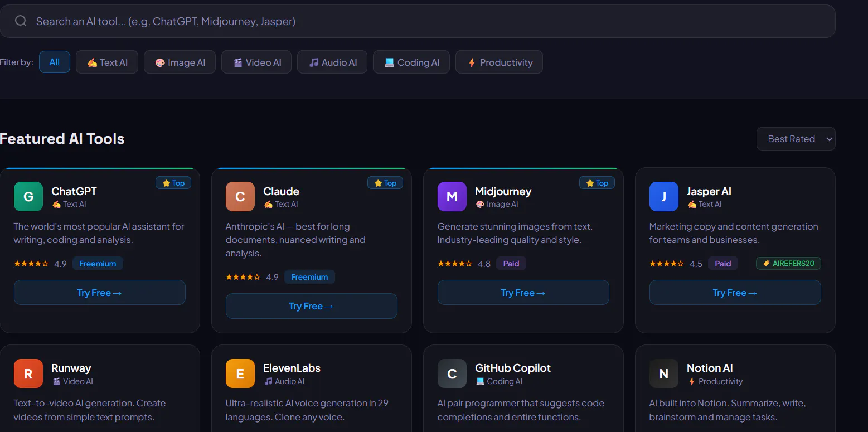
Task: Click the 4.9 rating on ChatGPT card
Action: pyautogui.click(x=60, y=264)
